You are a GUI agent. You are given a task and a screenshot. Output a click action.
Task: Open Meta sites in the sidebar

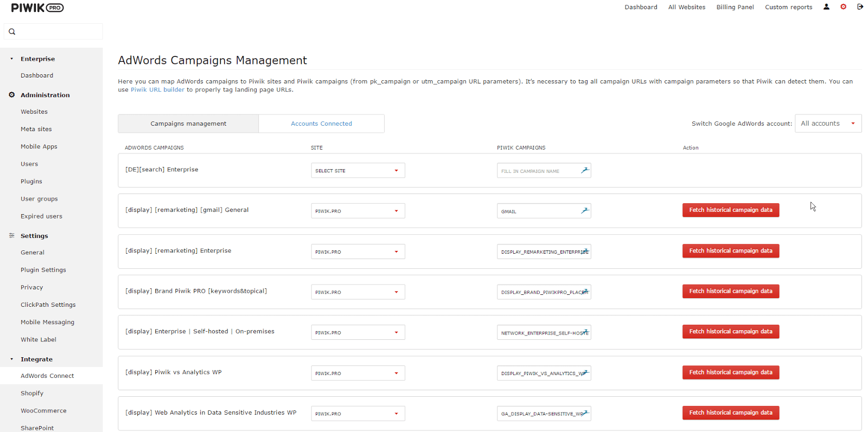coord(36,129)
